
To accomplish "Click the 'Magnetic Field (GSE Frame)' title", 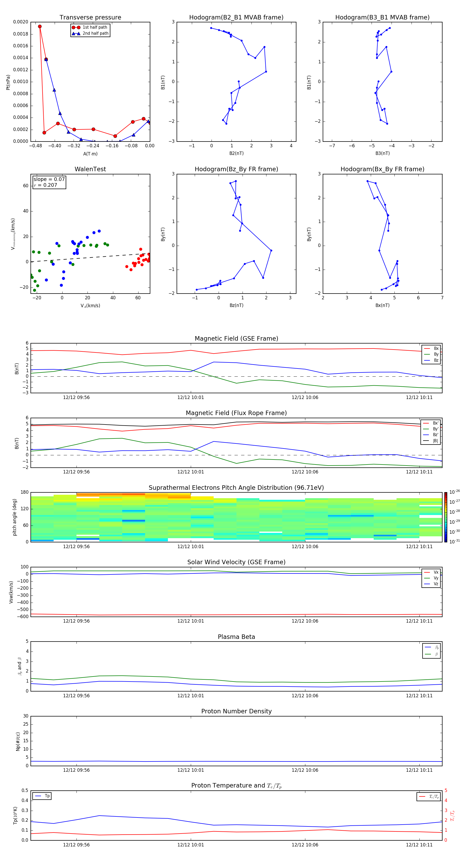I will click(x=236, y=339).
